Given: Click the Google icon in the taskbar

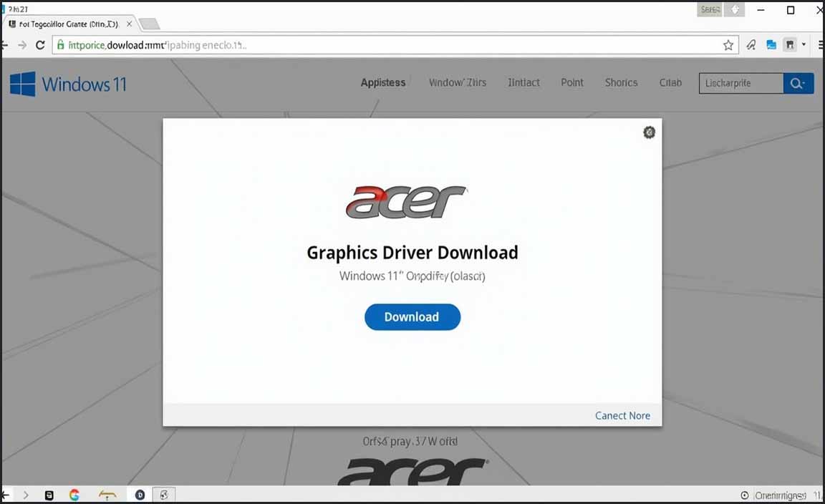Looking at the screenshot, I should [74, 495].
